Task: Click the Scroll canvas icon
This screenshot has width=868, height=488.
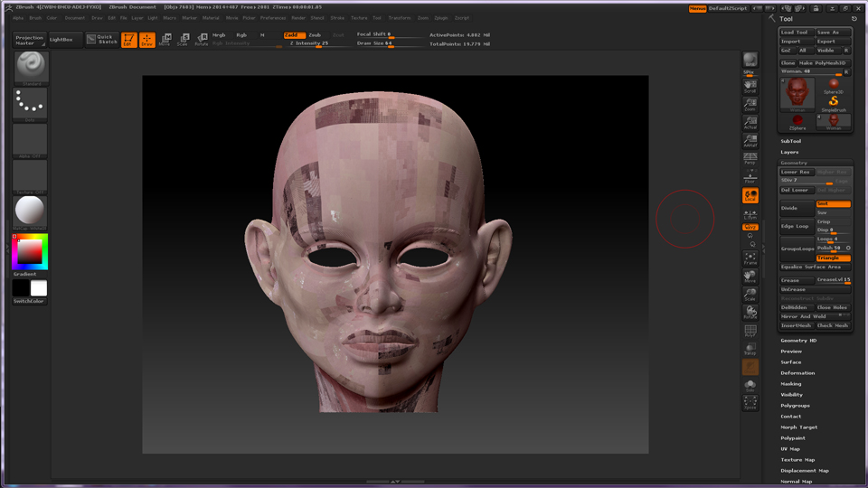Action: coord(750,87)
